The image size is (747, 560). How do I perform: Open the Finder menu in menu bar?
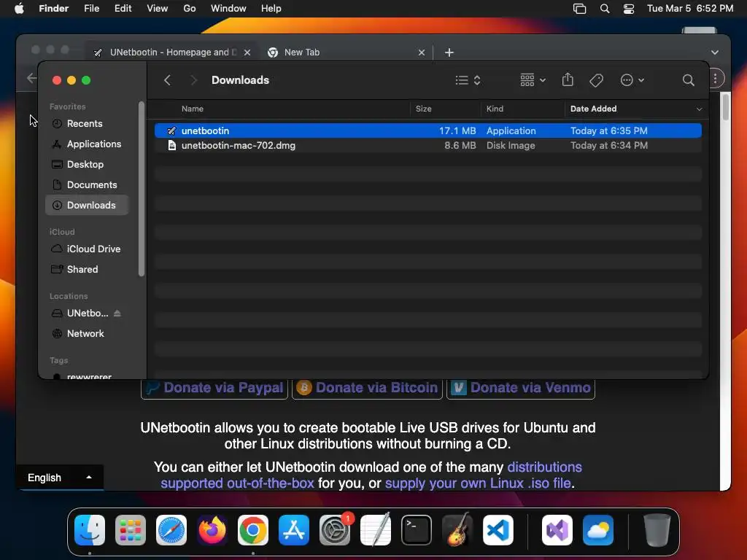53,9
